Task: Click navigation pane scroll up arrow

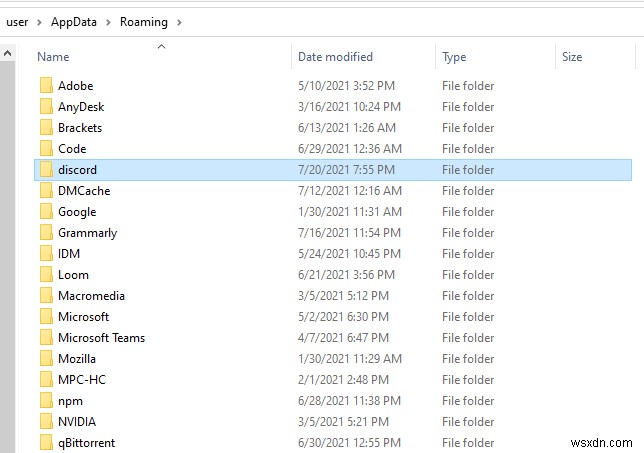Action: point(7,53)
